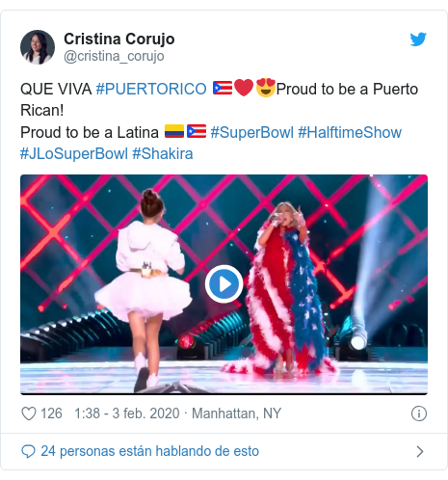
Task: Like the tweet with heart icon
Action: pyautogui.click(x=29, y=413)
